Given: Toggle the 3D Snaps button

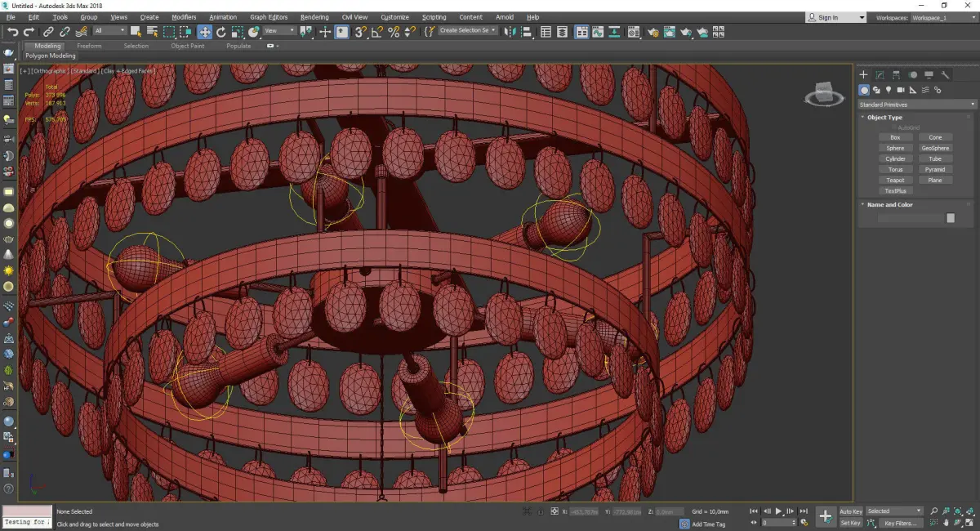Looking at the screenshot, I should coord(360,32).
